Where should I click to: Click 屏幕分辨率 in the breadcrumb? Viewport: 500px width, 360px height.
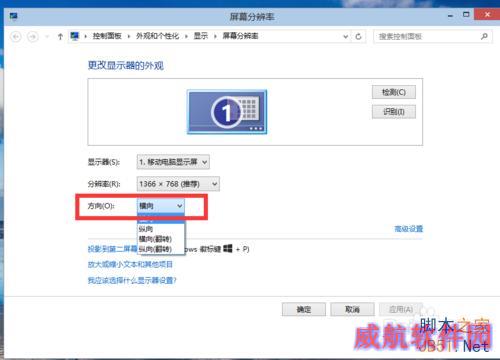tap(240, 36)
